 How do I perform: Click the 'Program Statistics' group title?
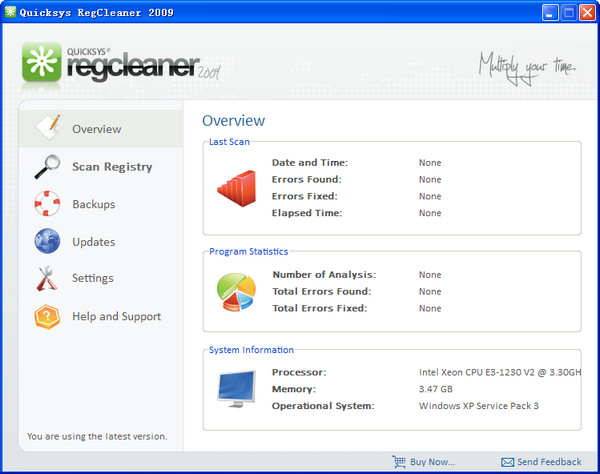pos(249,252)
